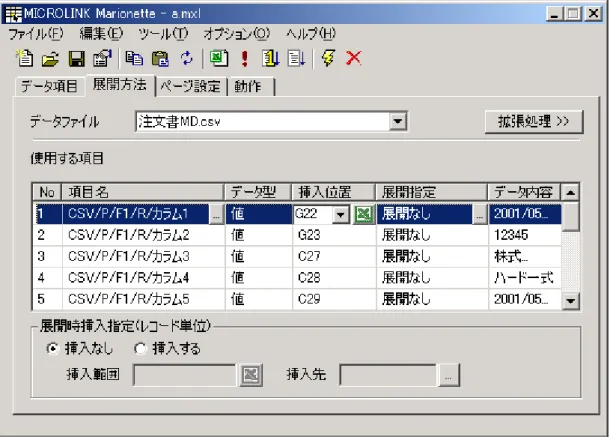Open the オプション(O) menu
This screenshot has width=610, height=437.
click(x=237, y=34)
